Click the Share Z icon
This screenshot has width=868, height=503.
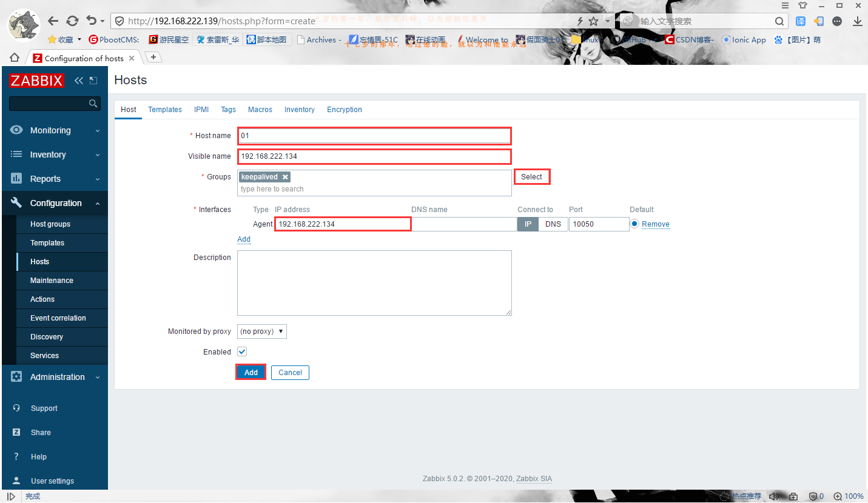click(16, 433)
